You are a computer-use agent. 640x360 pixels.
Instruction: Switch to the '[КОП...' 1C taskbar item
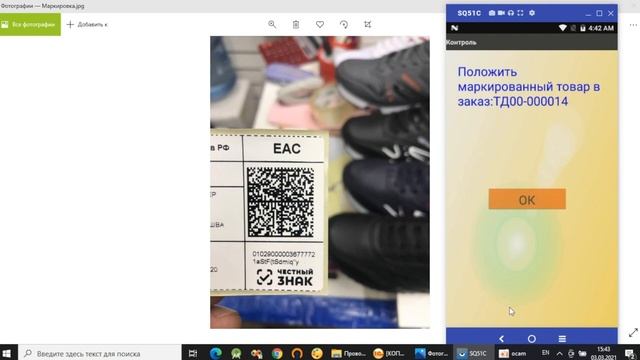[x=389, y=353]
